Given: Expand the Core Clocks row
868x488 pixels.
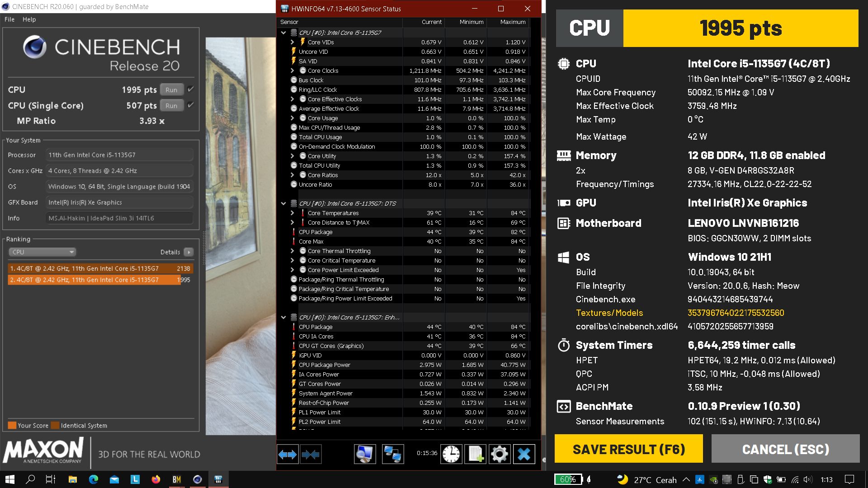Looking at the screenshot, I should [x=292, y=70].
